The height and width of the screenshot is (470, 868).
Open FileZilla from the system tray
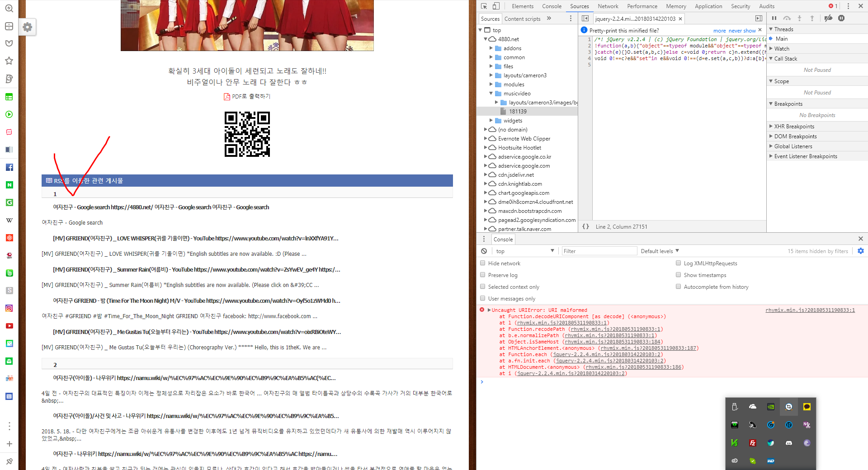tap(753, 443)
